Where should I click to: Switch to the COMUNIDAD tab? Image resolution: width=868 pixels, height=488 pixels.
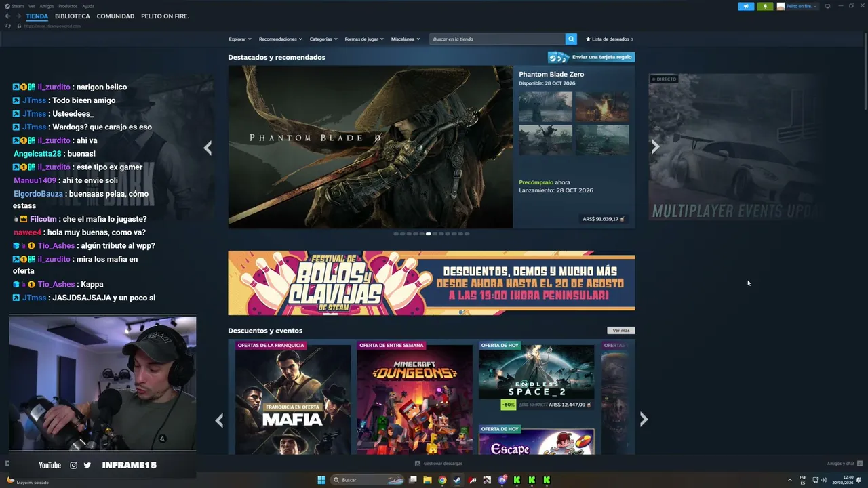pyautogui.click(x=115, y=16)
